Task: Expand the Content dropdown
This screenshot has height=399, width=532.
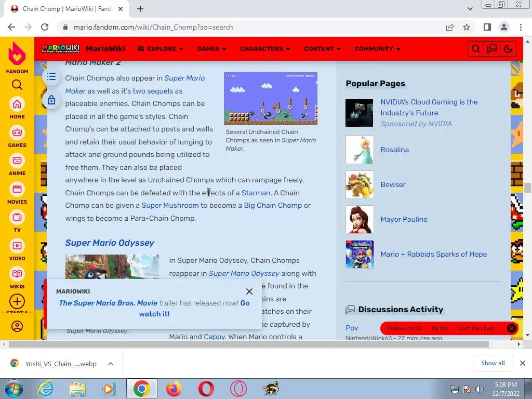Action: pos(322,49)
